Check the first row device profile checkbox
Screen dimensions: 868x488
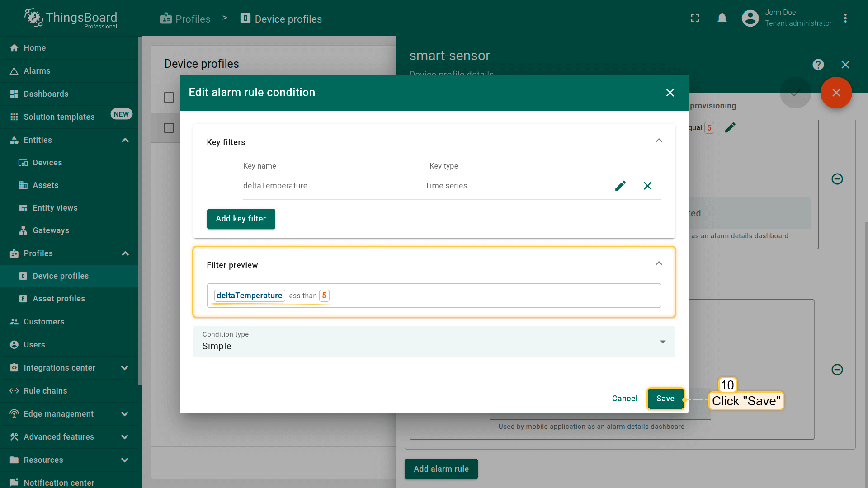point(169,128)
